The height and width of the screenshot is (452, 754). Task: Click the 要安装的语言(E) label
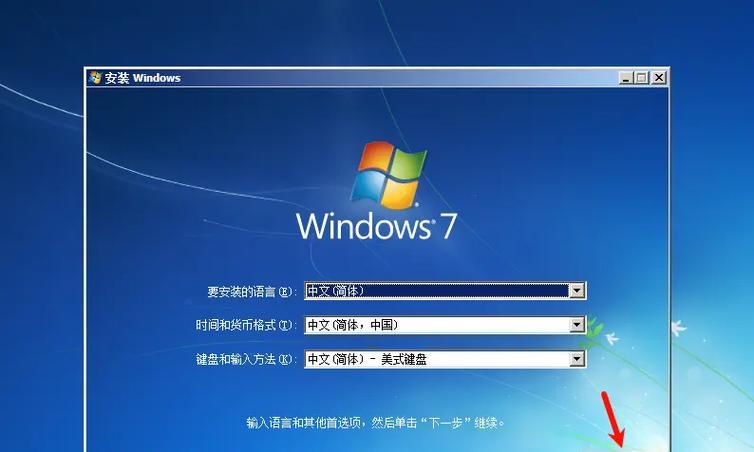click(x=252, y=291)
